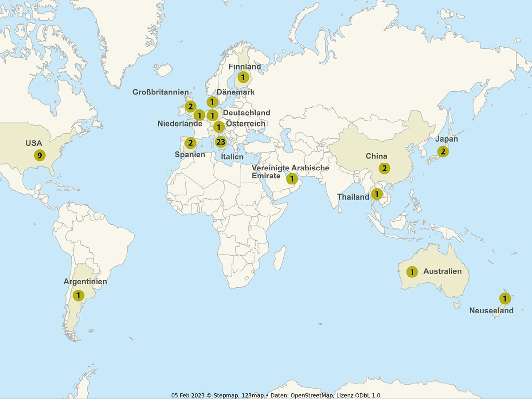
Task: Click the 'Deutschland' country label
Action: point(246,113)
